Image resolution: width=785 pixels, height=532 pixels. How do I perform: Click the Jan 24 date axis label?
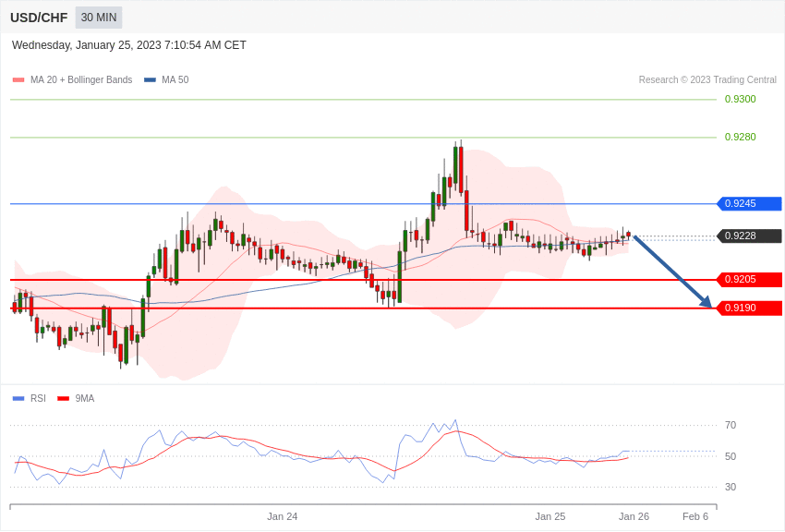click(283, 516)
